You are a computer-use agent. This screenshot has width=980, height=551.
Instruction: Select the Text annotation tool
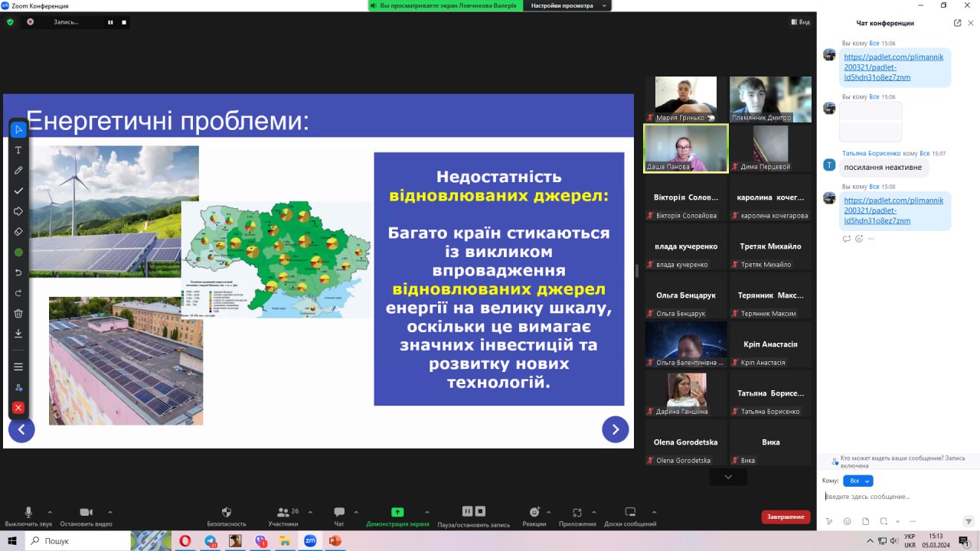click(18, 150)
